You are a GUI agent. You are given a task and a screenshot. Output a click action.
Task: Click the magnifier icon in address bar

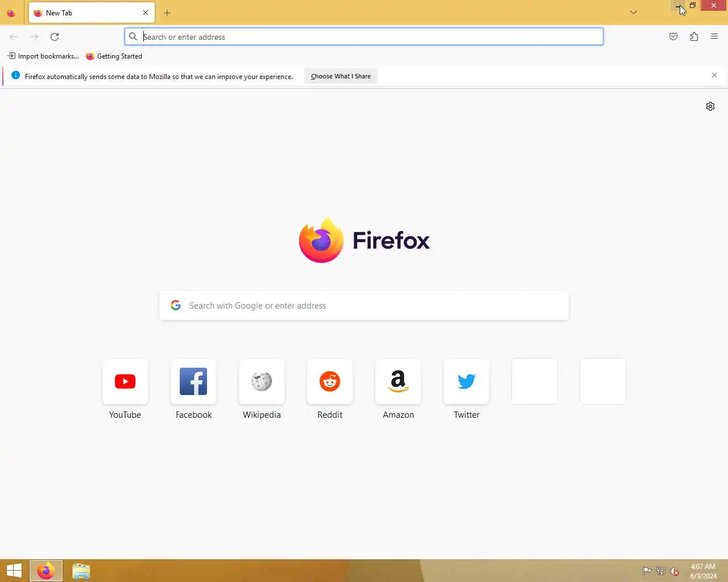coord(133,36)
